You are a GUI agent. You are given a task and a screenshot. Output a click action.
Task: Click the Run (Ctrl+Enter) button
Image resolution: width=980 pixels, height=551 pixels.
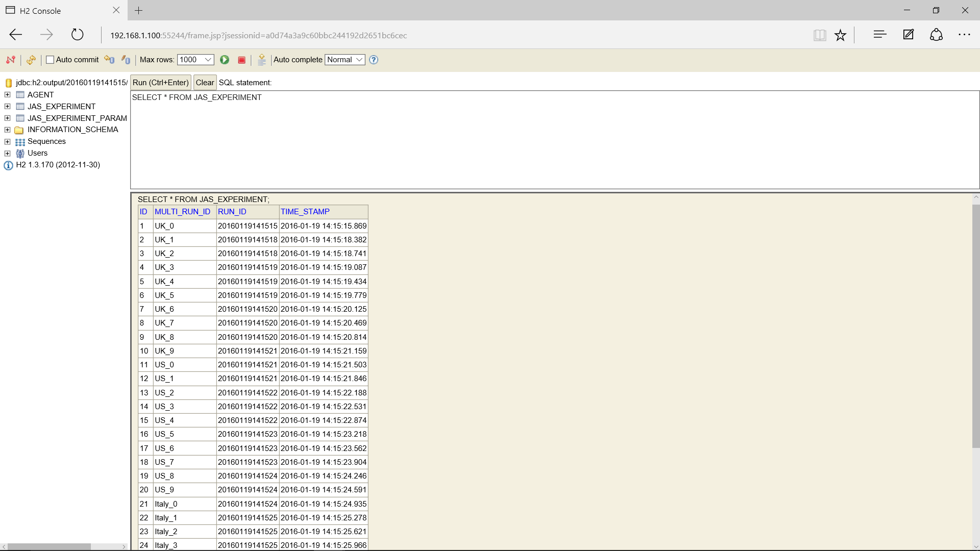point(161,83)
